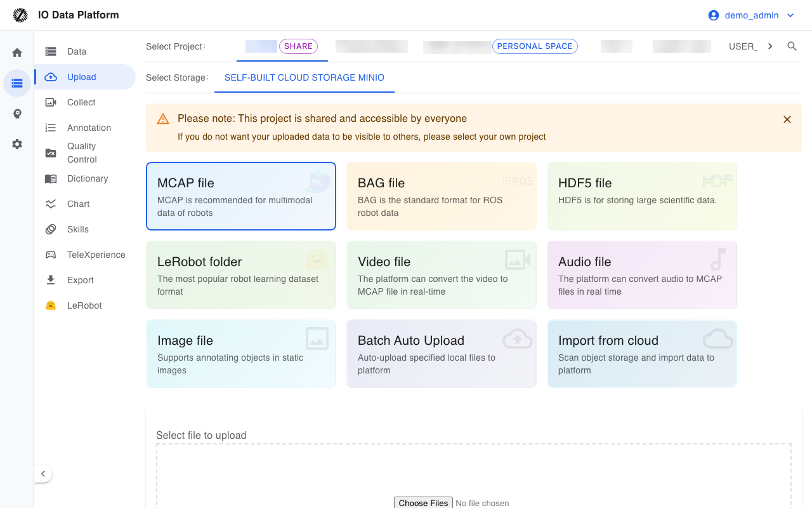Viewport: 812px width, 508px height.
Task: Click the "No file chosen" text
Action: (482, 503)
